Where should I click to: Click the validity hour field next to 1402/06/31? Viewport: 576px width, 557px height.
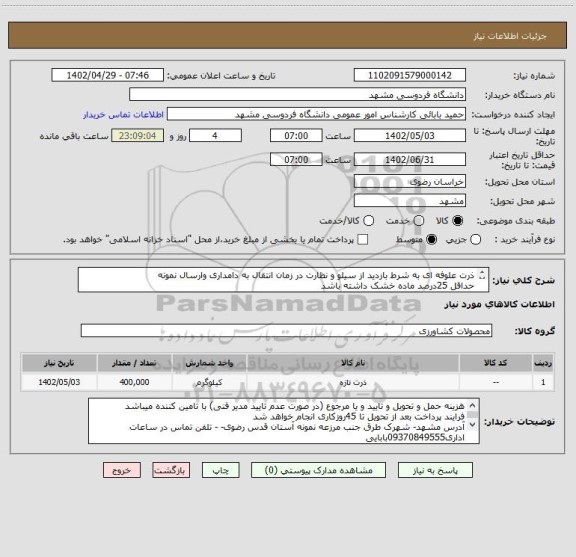pyautogui.click(x=296, y=159)
